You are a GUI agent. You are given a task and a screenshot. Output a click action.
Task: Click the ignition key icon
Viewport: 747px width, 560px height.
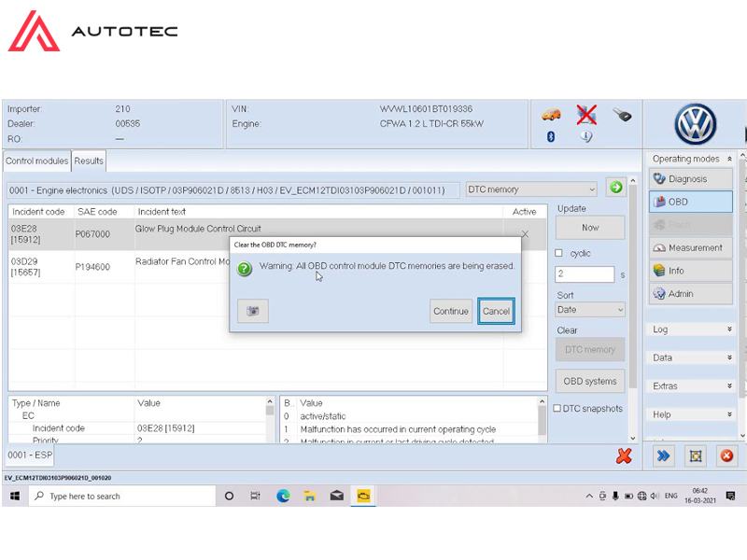click(622, 115)
